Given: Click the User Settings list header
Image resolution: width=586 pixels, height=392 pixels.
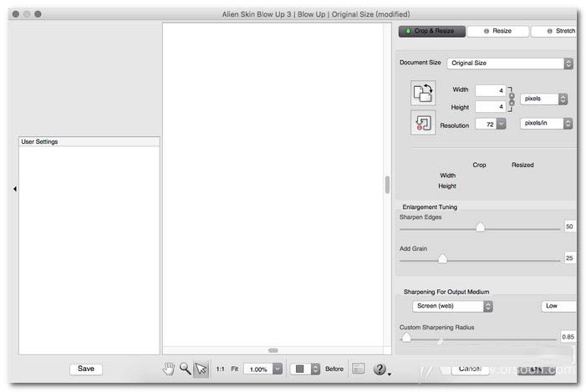Looking at the screenshot, I should coord(89,141).
